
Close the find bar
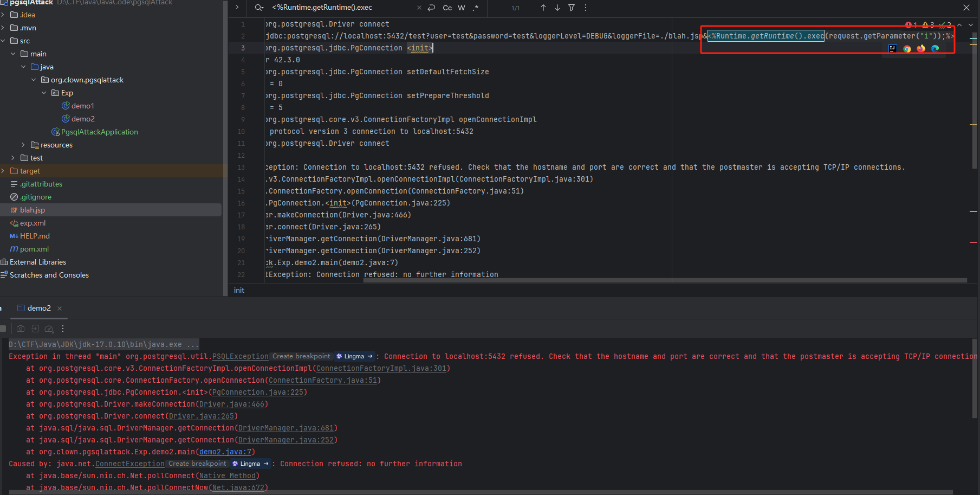(966, 8)
